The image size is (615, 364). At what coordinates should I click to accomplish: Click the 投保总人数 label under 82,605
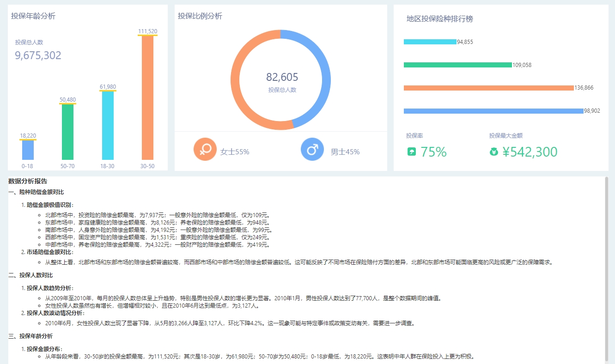point(282,90)
